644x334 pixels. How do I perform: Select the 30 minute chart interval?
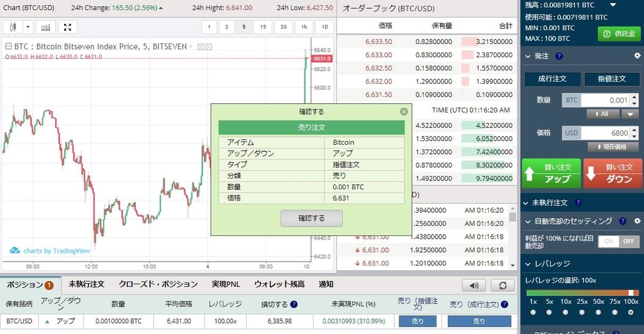284,27
